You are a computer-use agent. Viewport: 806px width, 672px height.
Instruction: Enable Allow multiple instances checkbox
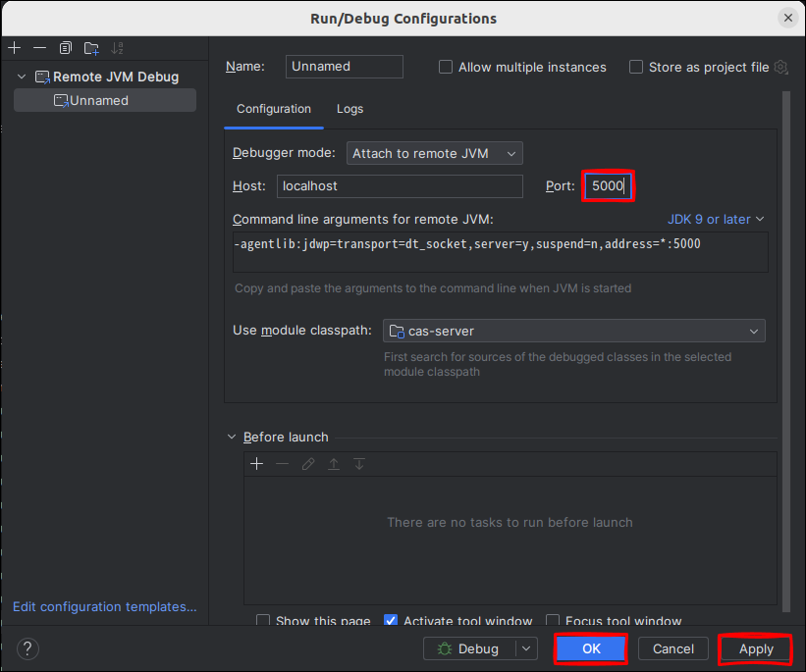pos(446,67)
